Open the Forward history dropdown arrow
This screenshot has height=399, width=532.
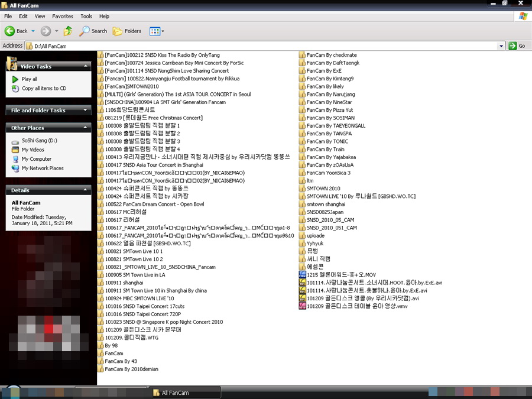pyautogui.click(x=56, y=31)
